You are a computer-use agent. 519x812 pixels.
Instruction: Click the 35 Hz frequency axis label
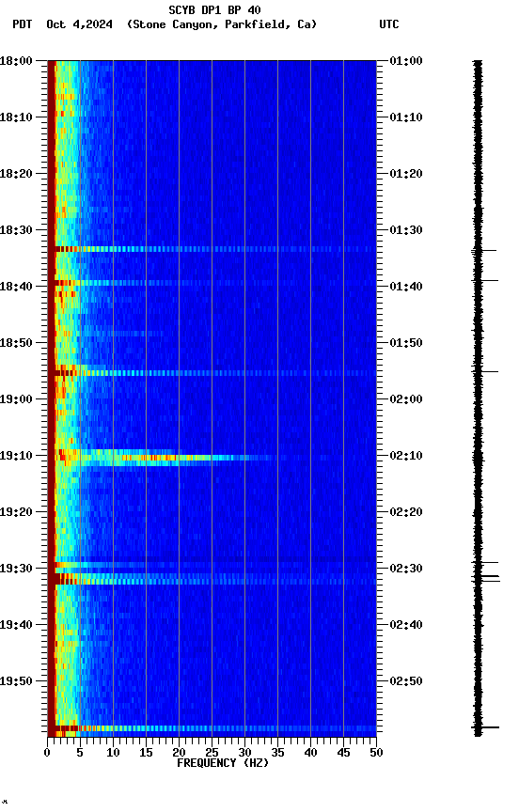277,753
